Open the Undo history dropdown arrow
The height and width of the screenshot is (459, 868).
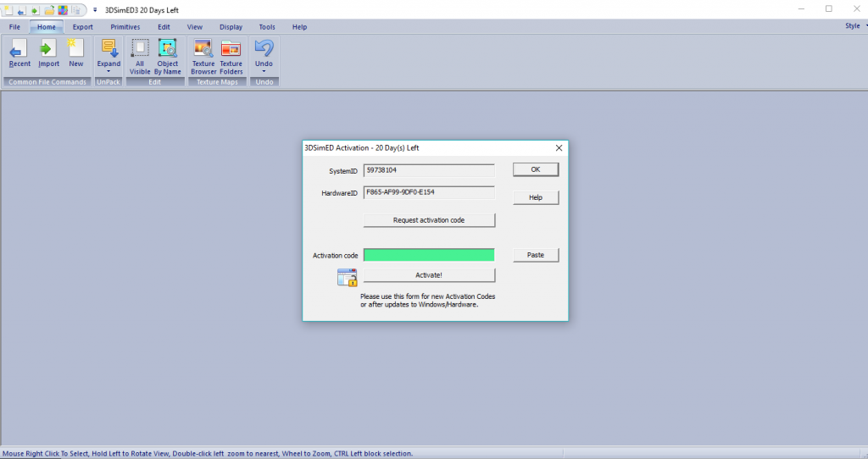tap(264, 71)
